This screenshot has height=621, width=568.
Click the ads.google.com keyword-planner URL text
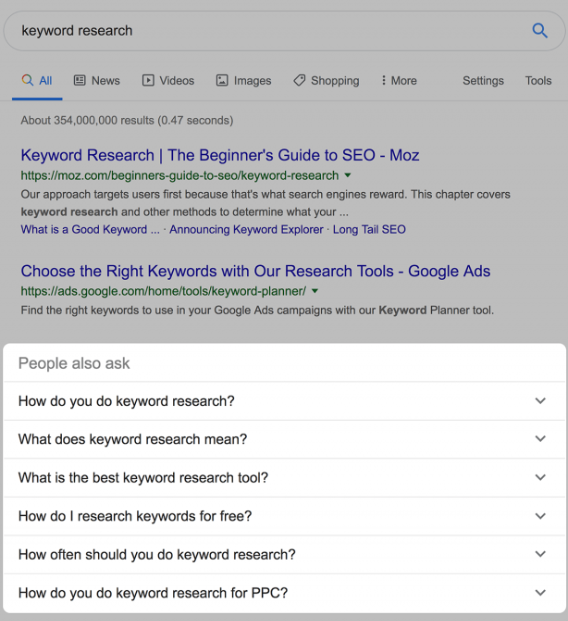(163, 291)
